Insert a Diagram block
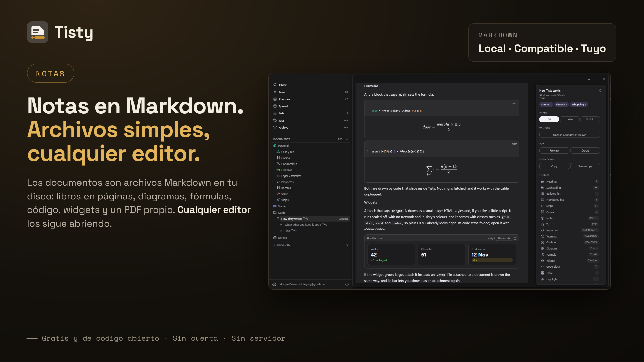Screen dimensions: 644x362 coord(570,249)
